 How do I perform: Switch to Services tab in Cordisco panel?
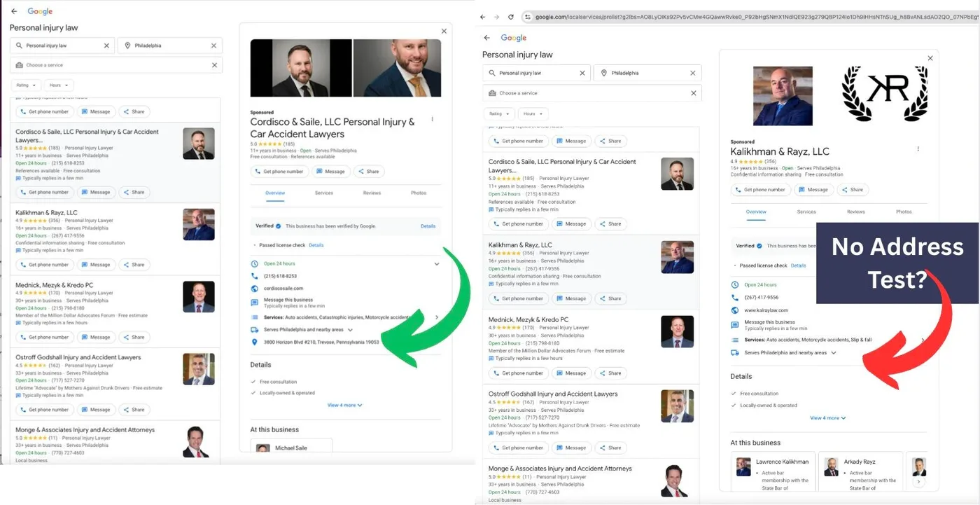pos(323,193)
